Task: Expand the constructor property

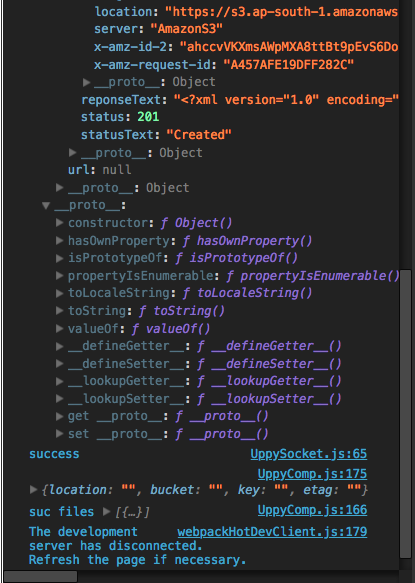Action: click(x=59, y=223)
